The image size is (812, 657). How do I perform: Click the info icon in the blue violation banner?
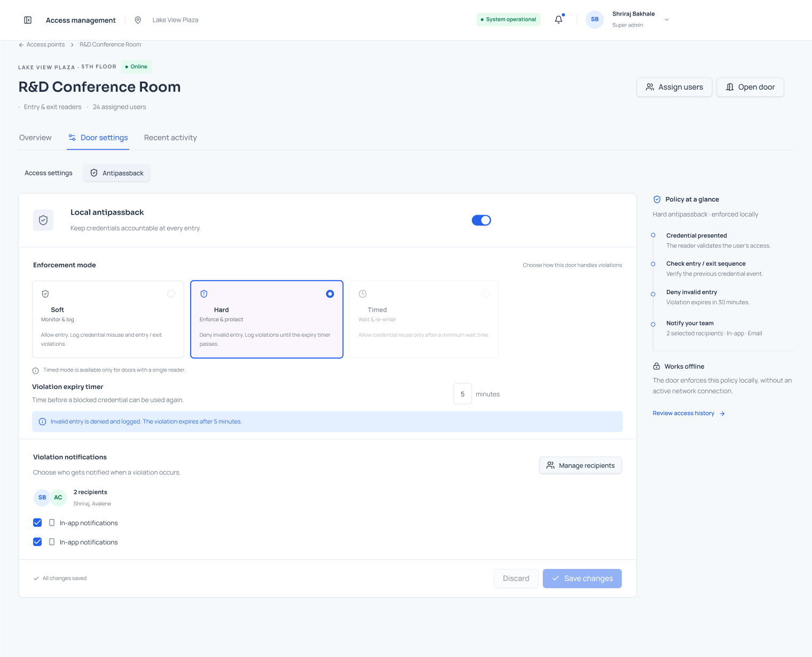coord(43,422)
